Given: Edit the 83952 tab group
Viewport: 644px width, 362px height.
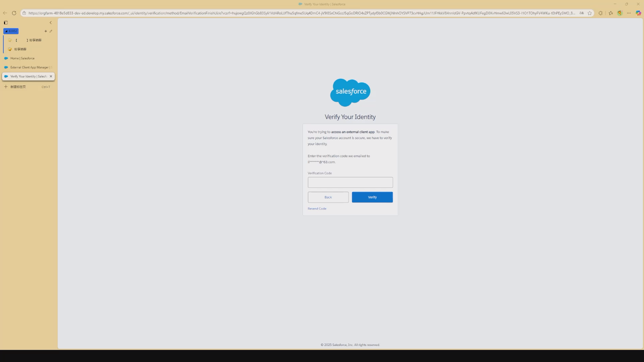Looking at the screenshot, I should pyautogui.click(x=51, y=31).
